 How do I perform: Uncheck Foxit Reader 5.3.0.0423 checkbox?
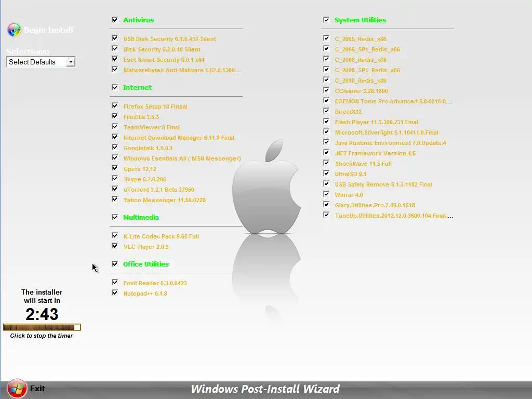(x=115, y=283)
